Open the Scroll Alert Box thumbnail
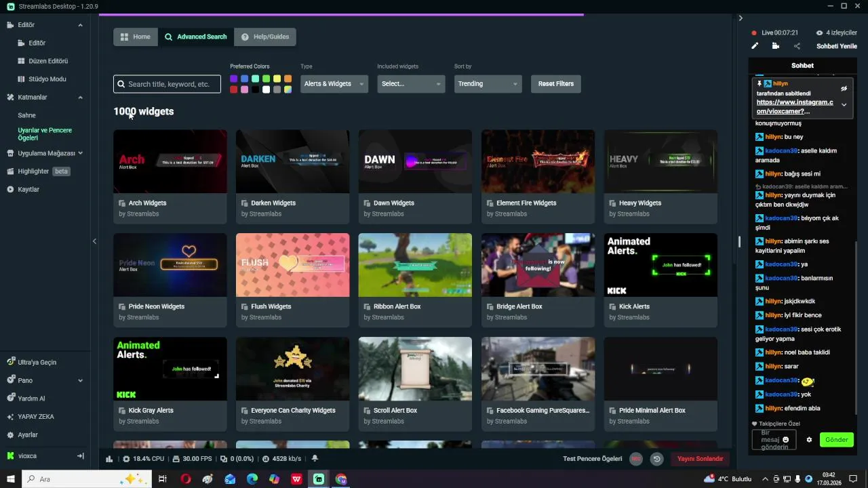This screenshot has width=868, height=488. (415, 369)
